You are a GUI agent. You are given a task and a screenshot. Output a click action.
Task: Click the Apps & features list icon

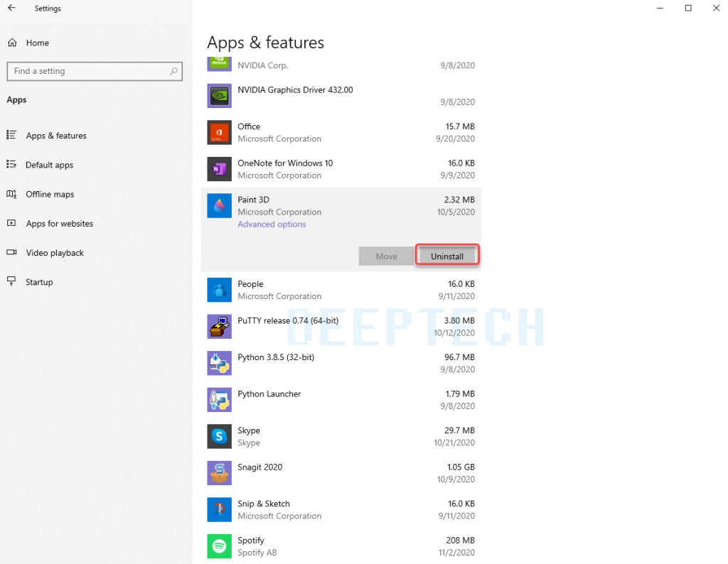point(11,135)
